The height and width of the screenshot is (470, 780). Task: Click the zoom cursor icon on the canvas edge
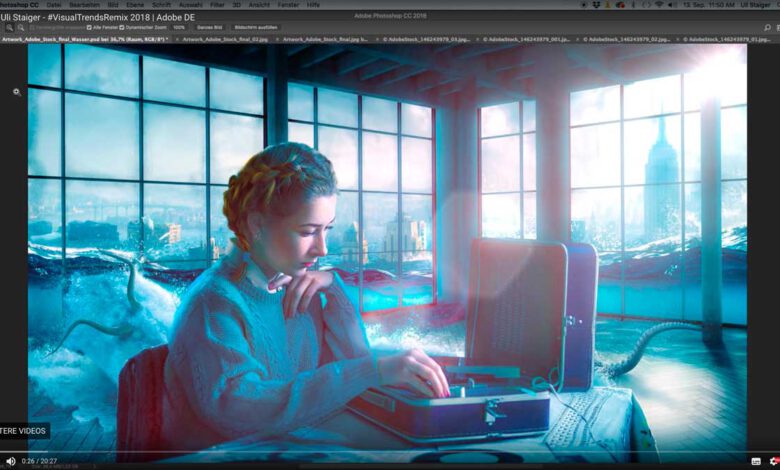pyautogui.click(x=16, y=92)
